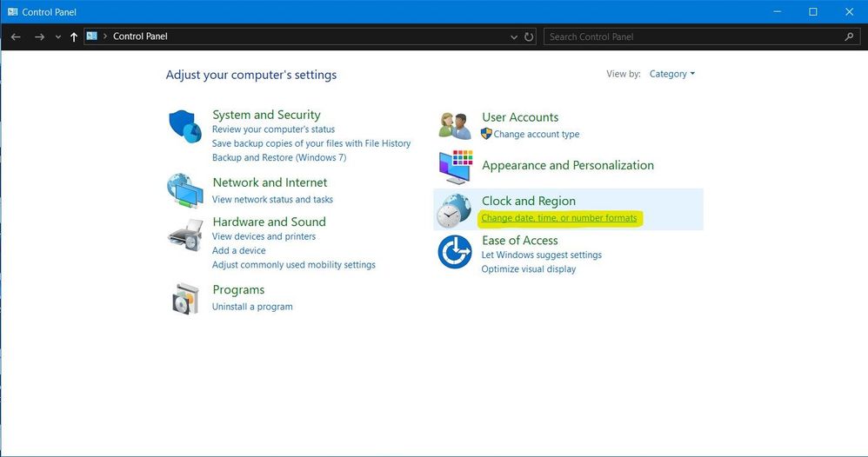Open the System and Security shield icon

click(185, 126)
